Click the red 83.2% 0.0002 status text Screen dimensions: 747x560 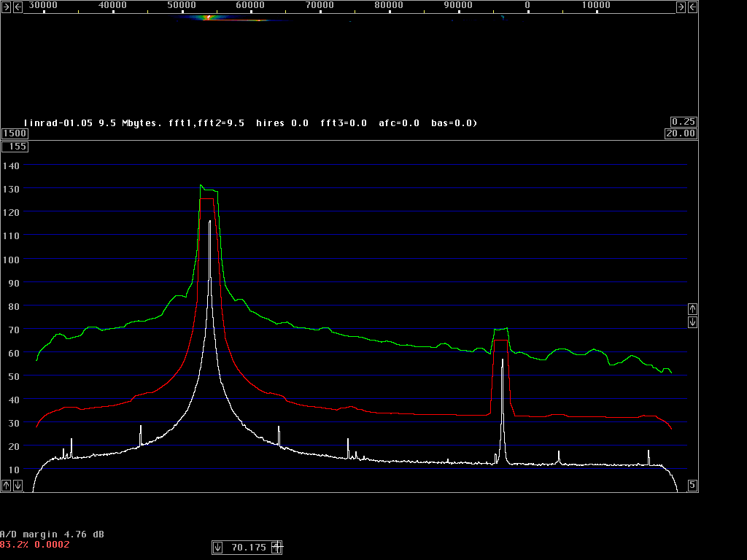pos(35,544)
